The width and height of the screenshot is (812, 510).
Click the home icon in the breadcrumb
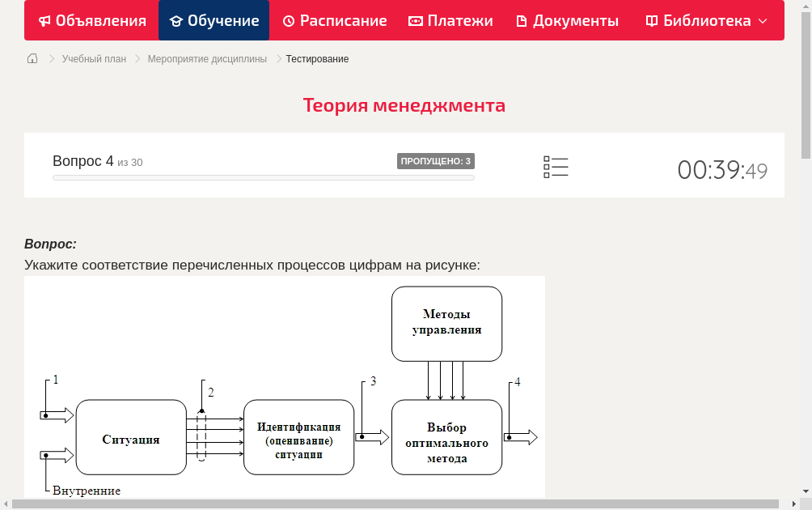[32, 58]
